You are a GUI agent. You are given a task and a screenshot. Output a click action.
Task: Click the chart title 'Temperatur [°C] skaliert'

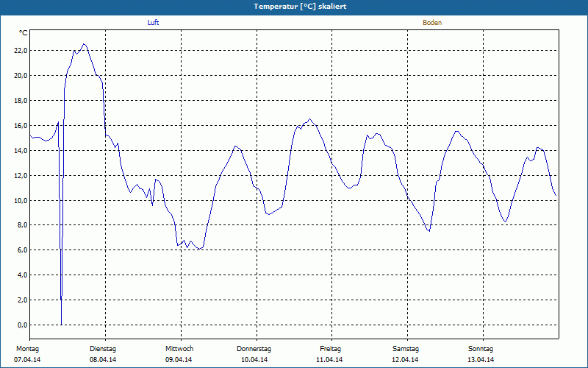[x=300, y=7]
